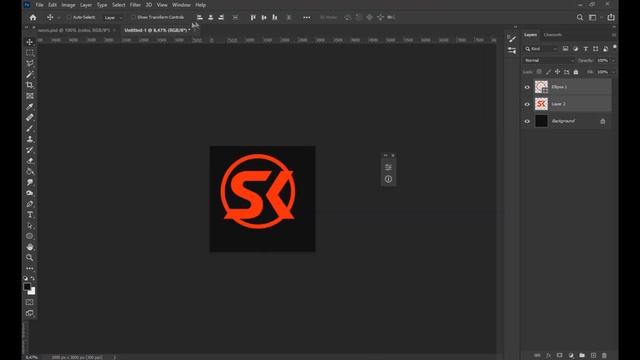
Task: Select the Rectangular Marquee tool
Action: 30,53
